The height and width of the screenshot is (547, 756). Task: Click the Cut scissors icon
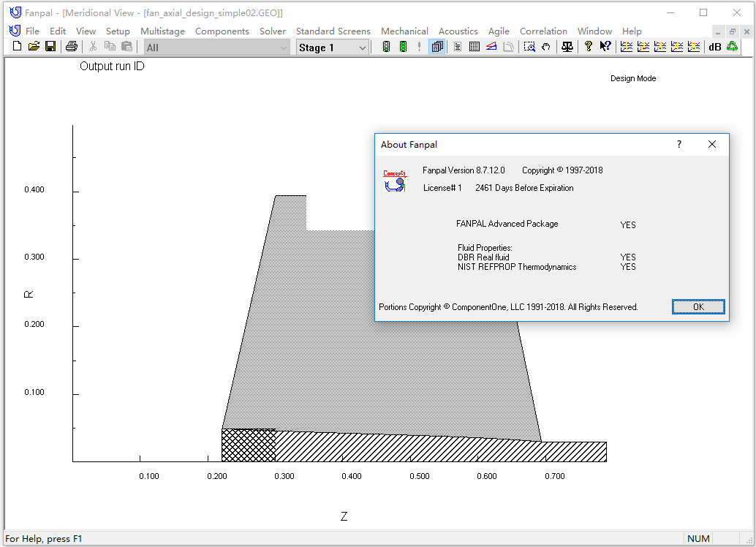pos(93,47)
